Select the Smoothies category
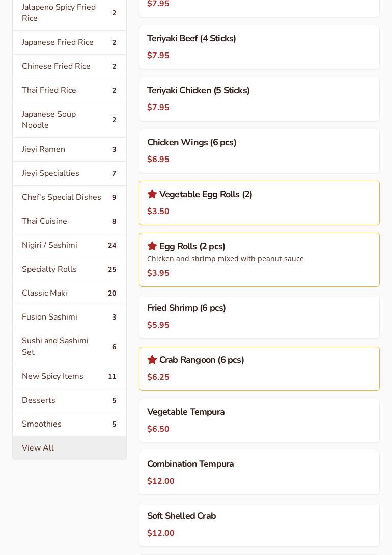The width and height of the screenshot is (392, 555). (69, 424)
